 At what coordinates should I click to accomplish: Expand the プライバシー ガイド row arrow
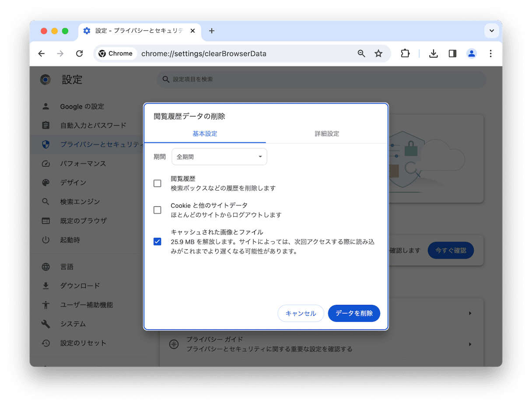(x=470, y=344)
